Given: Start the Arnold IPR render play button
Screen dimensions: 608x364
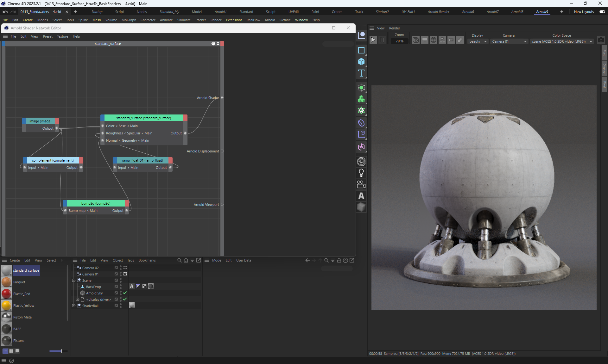Looking at the screenshot, I should click(x=373, y=40).
